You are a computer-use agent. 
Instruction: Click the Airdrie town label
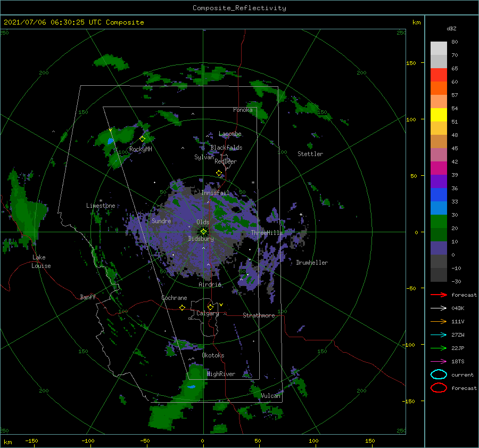(210, 284)
